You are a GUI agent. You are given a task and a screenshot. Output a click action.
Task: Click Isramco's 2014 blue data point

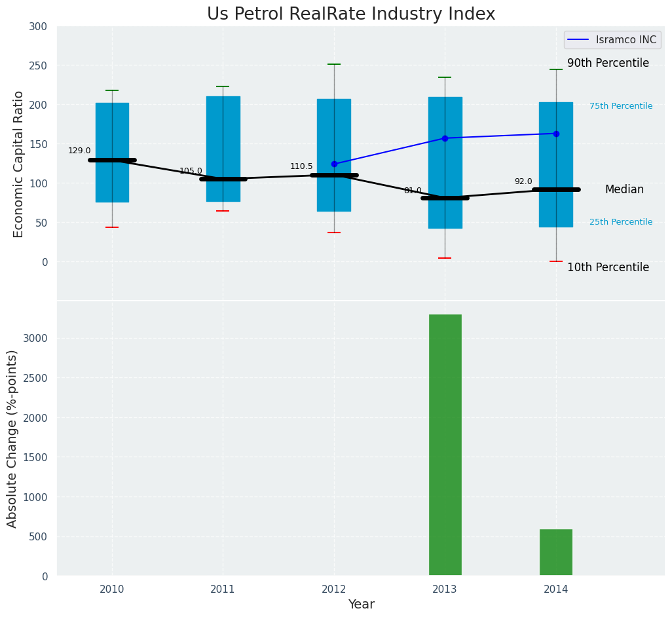pyautogui.click(x=556, y=134)
